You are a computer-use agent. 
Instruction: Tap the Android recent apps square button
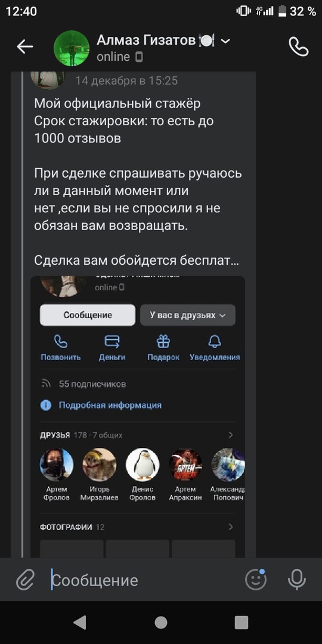[241, 623]
